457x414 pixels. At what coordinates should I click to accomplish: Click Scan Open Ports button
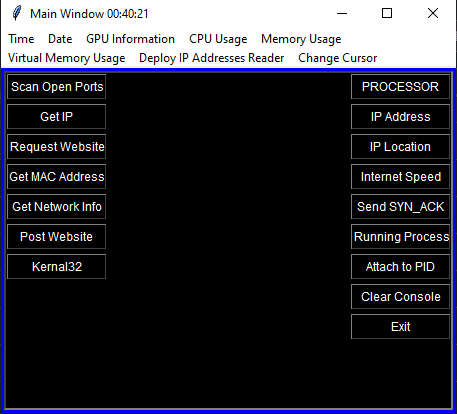click(56, 87)
